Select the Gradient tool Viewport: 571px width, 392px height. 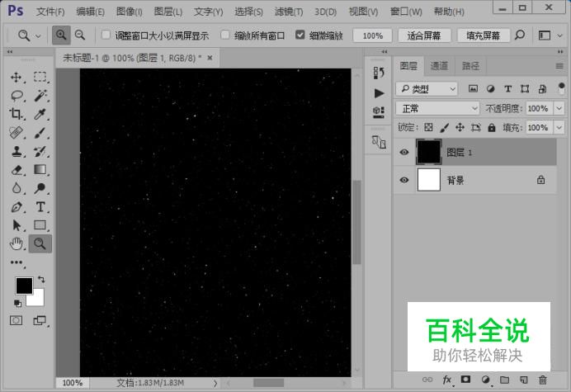[x=40, y=170]
